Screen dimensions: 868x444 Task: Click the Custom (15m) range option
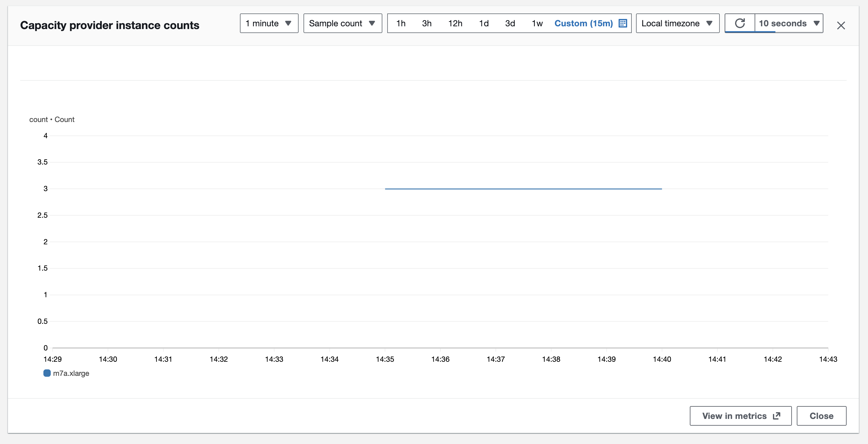point(583,23)
